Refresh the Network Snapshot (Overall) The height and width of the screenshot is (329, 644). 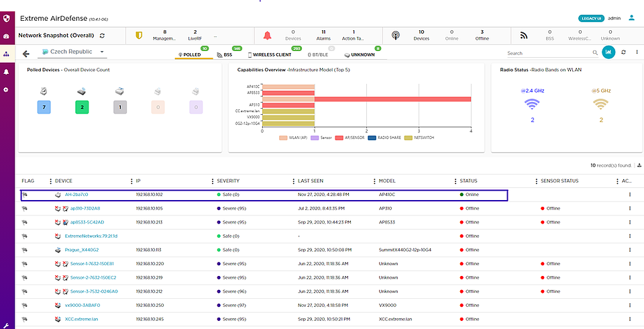(102, 36)
